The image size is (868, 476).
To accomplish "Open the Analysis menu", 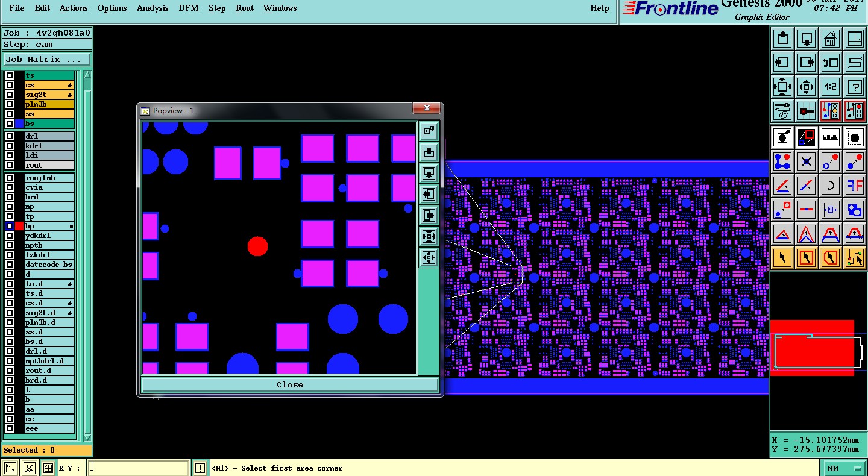I will (x=153, y=8).
